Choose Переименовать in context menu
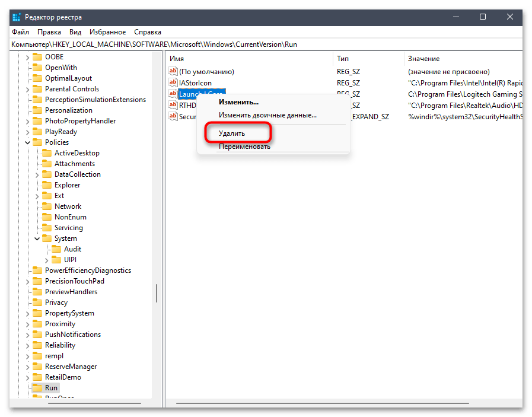532x417 pixels. coord(244,147)
